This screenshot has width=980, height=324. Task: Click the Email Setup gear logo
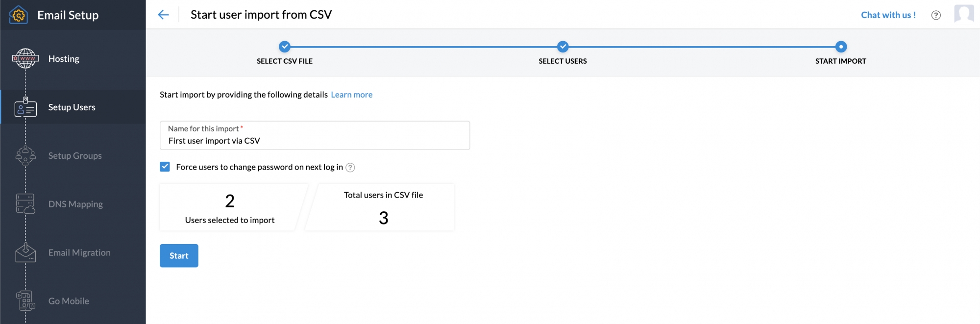pyautogui.click(x=19, y=15)
